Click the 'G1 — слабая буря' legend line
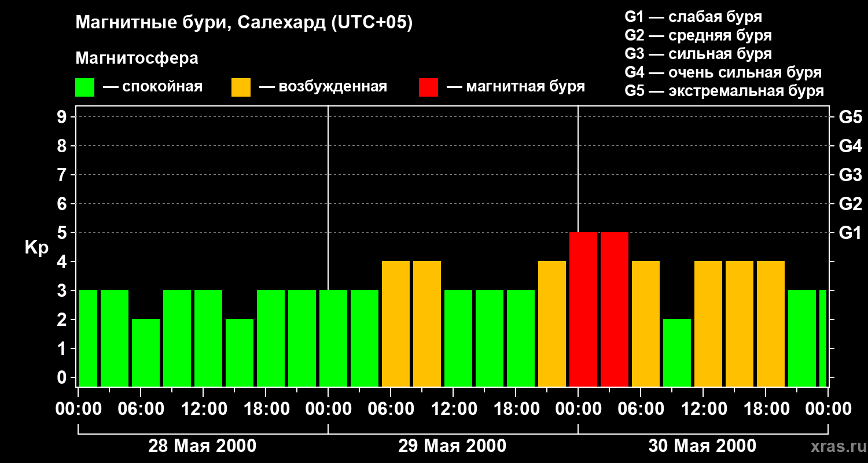 pyautogui.click(x=693, y=17)
